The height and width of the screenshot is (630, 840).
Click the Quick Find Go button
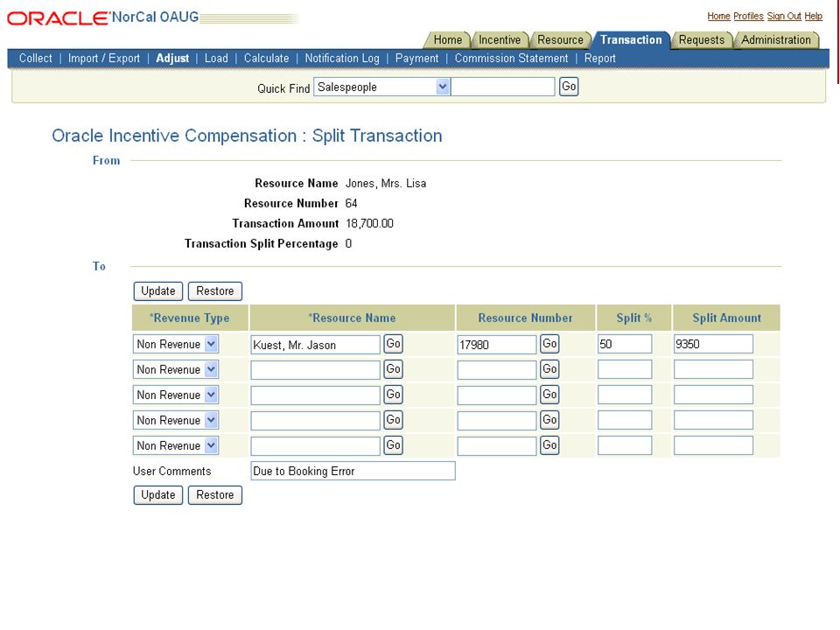coord(569,87)
